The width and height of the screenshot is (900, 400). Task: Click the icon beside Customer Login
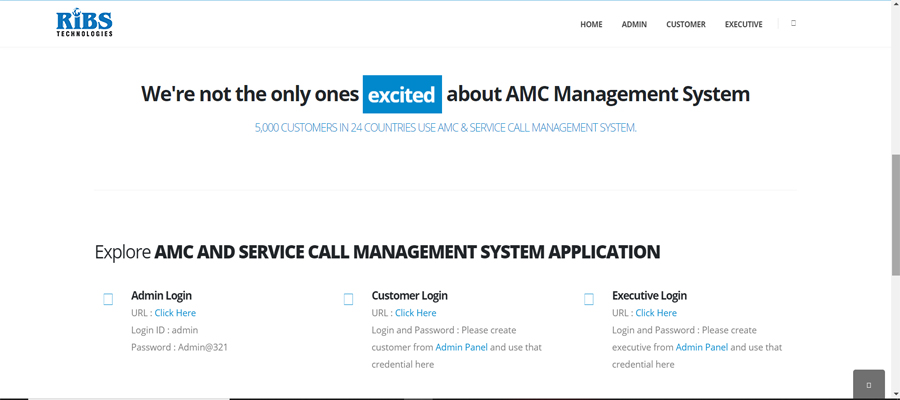click(348, 299)
